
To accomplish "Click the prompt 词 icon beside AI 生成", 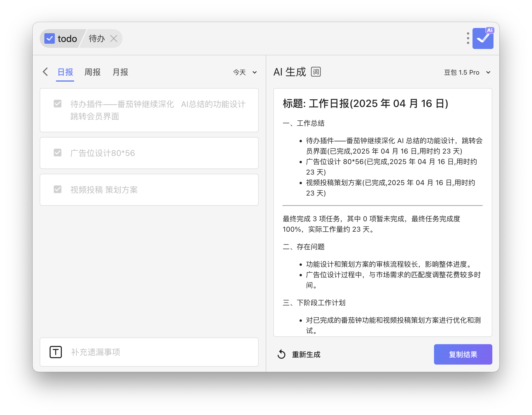I will 316,72.
